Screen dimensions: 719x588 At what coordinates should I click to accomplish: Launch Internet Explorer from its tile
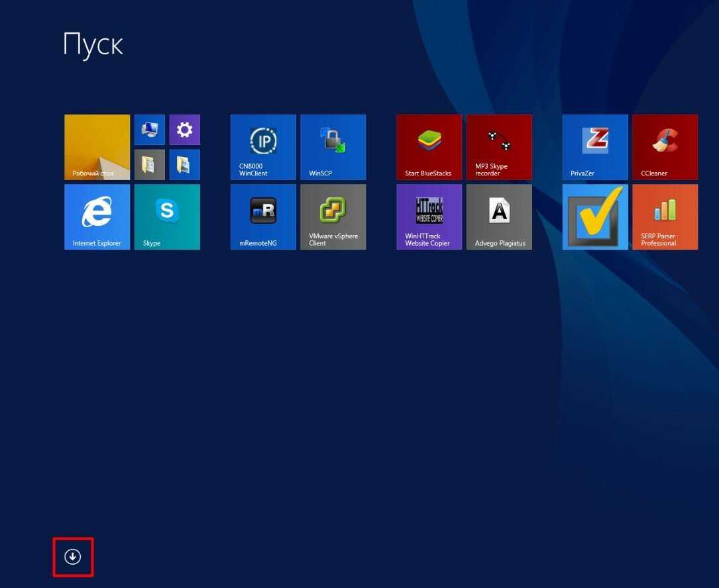[x=97, y=217]
